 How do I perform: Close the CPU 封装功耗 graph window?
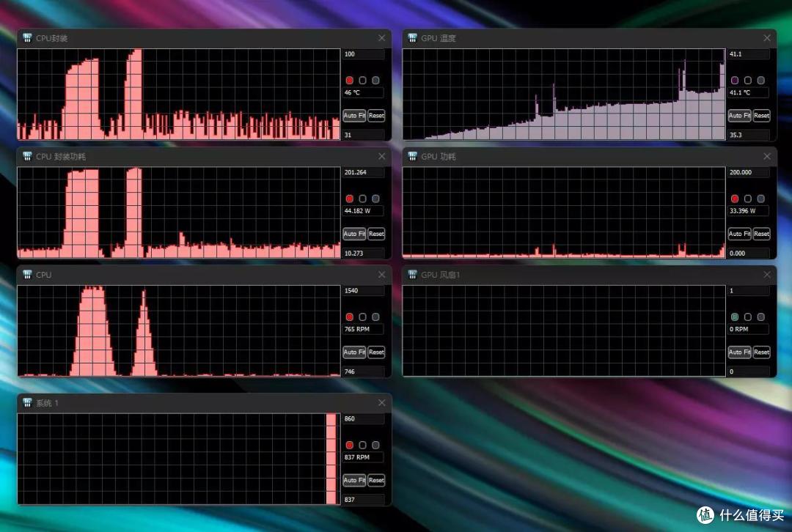click(381, 157)
